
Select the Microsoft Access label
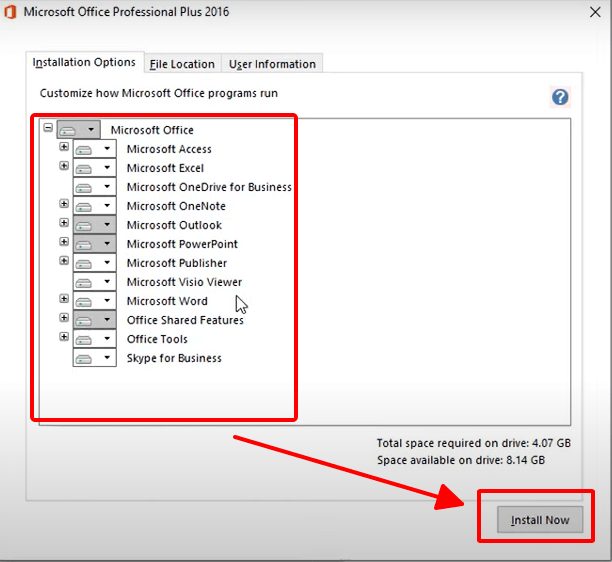tap(169, 149)
